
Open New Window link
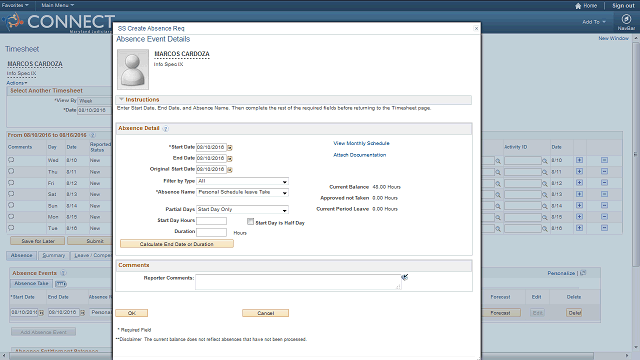click(613, 38)
